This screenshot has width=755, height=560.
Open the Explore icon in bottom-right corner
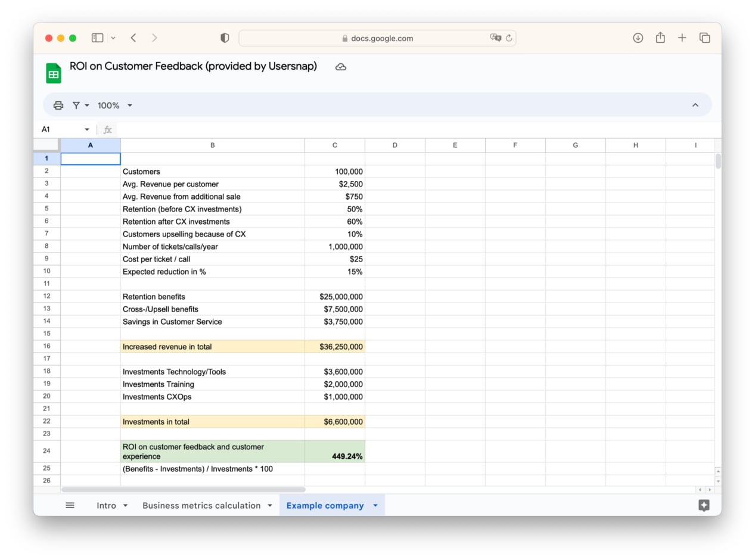(704, 505)
